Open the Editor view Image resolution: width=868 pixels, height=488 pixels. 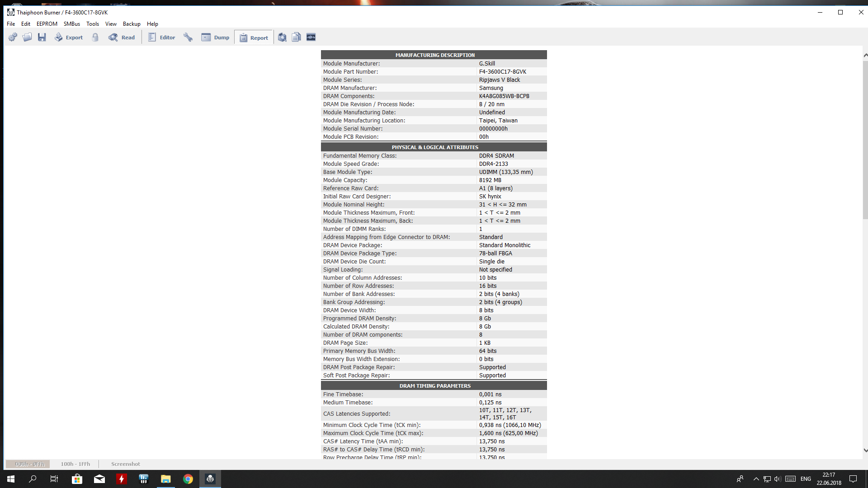point(161,38)
